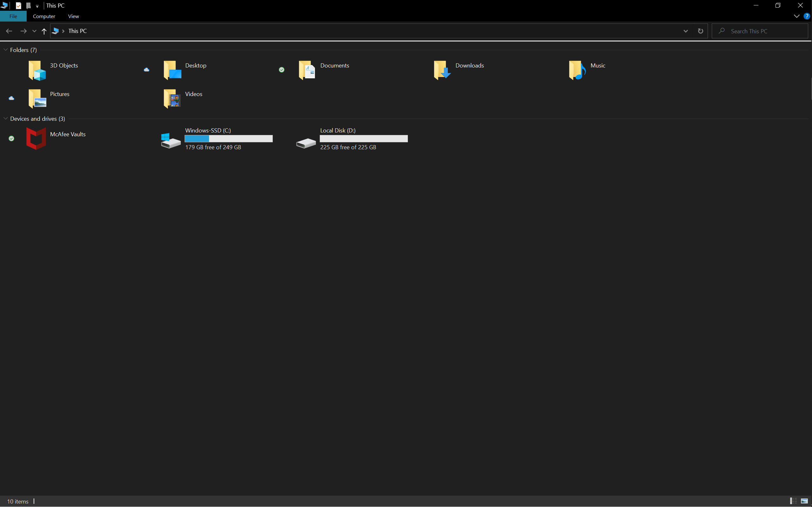
Task: Collapse the Folders group
Action: [x=5, y=50]
